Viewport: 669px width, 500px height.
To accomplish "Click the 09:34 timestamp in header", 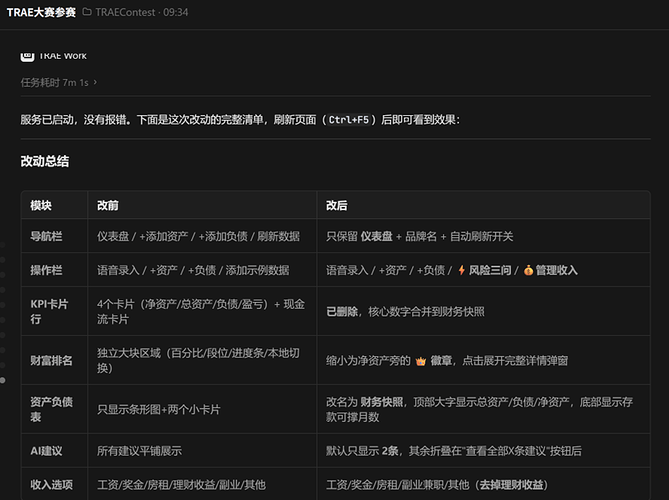I will coord(175,12).
